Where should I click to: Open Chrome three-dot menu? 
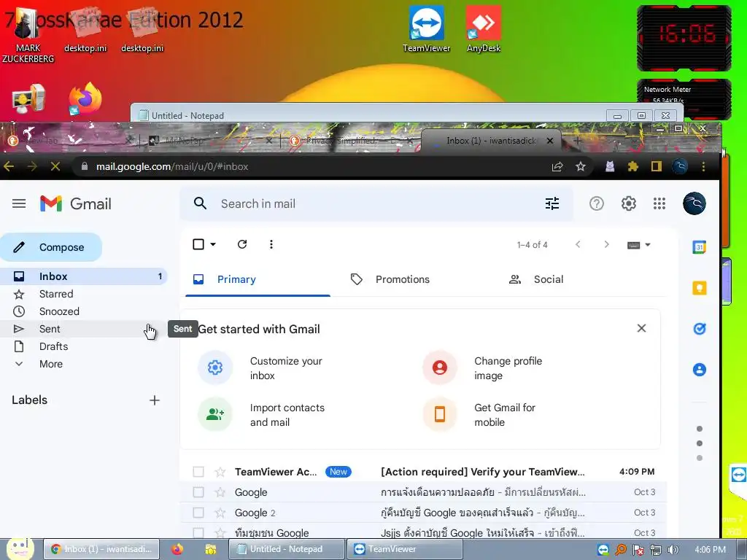click(703, 167)
